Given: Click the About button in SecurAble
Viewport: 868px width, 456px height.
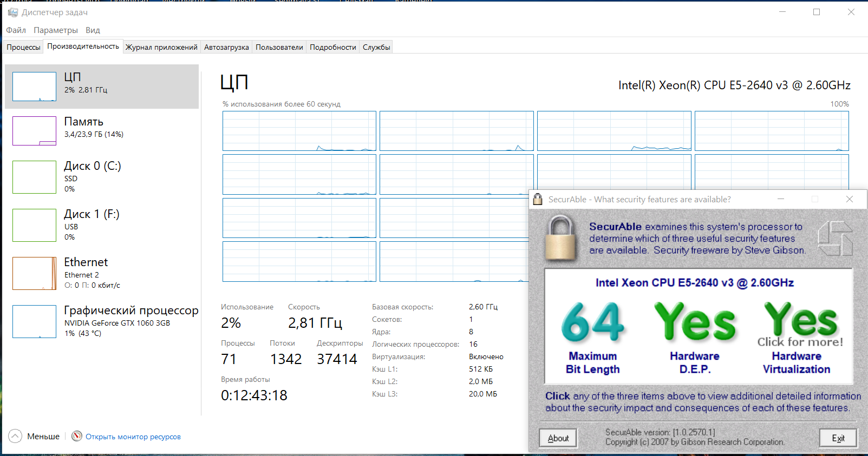Looking at the screenshot, I should click(558, 438).
